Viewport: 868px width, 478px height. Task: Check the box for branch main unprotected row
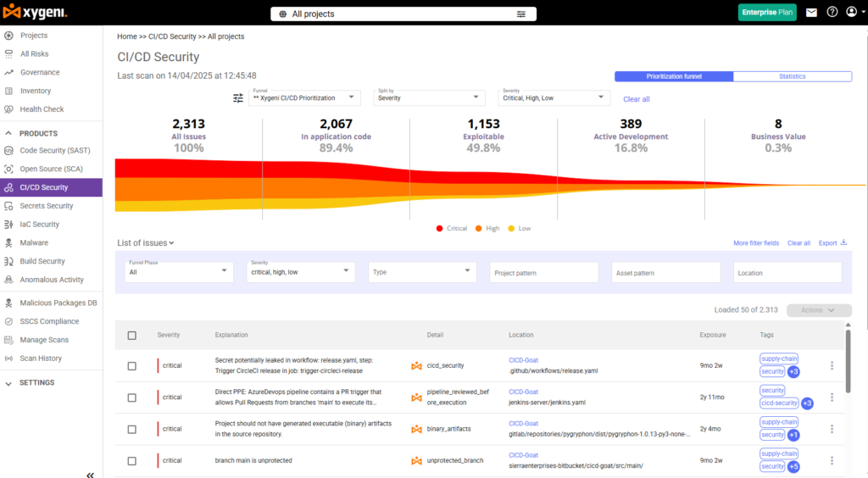coord(131,460)
